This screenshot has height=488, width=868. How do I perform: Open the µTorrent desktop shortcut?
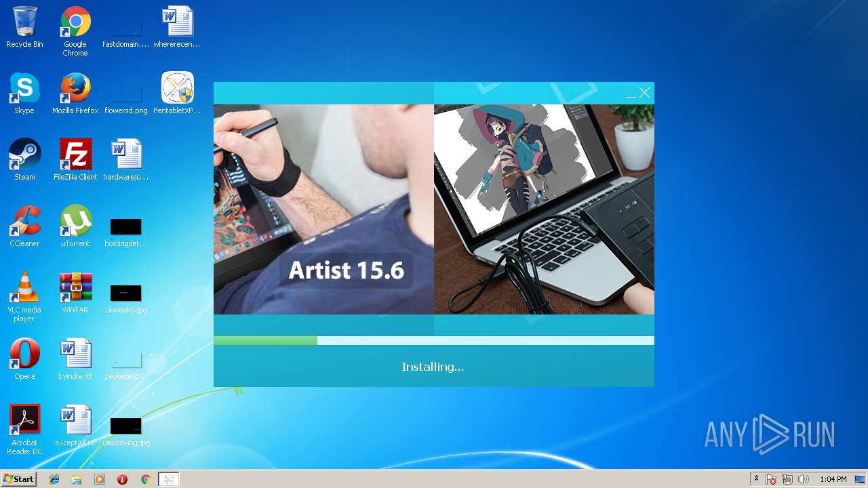(x=75, y=226)
